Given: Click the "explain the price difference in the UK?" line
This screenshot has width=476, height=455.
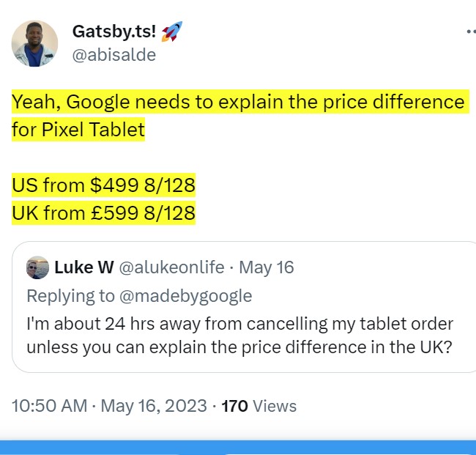Looking at the screenshot, I should click(239, 347).
